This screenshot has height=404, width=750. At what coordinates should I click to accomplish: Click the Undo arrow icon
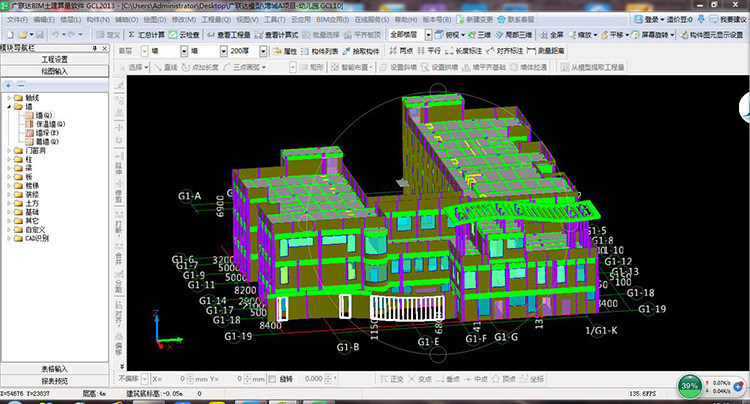[x=55, y=35]
